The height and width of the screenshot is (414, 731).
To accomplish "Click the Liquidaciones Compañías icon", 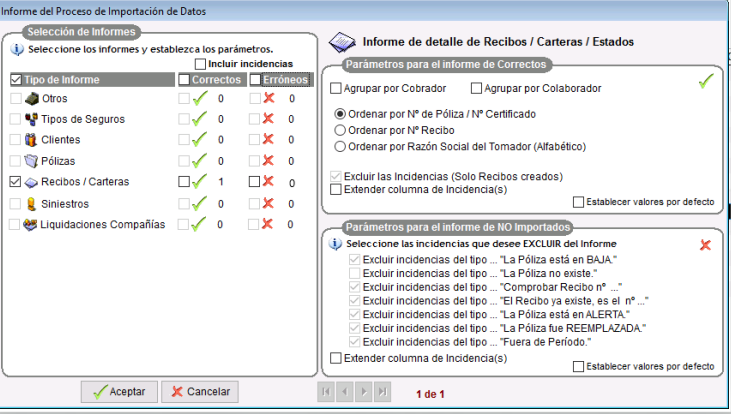I will click(30, 224).
